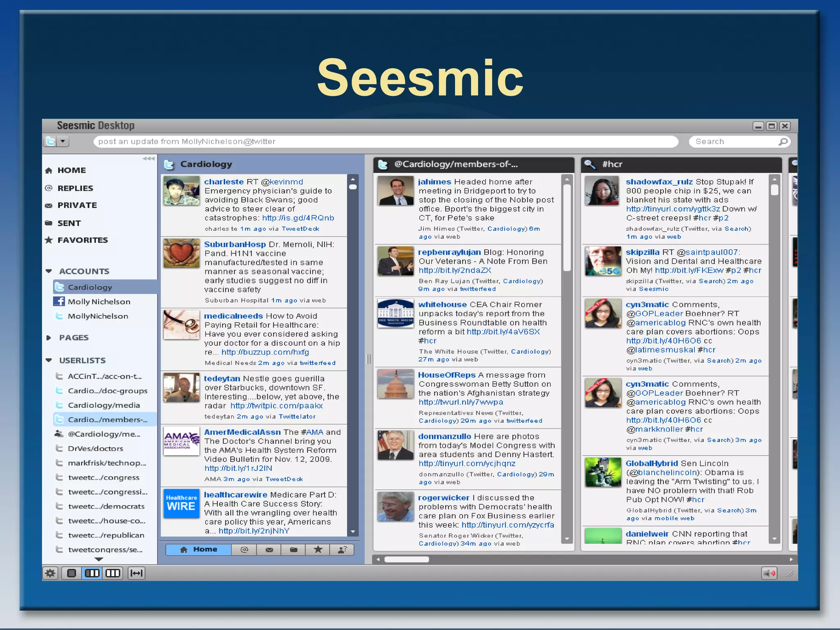The image size is (840, 630).
Task: Open the http://buzzup.com/hxfg link
Action: 265,352
